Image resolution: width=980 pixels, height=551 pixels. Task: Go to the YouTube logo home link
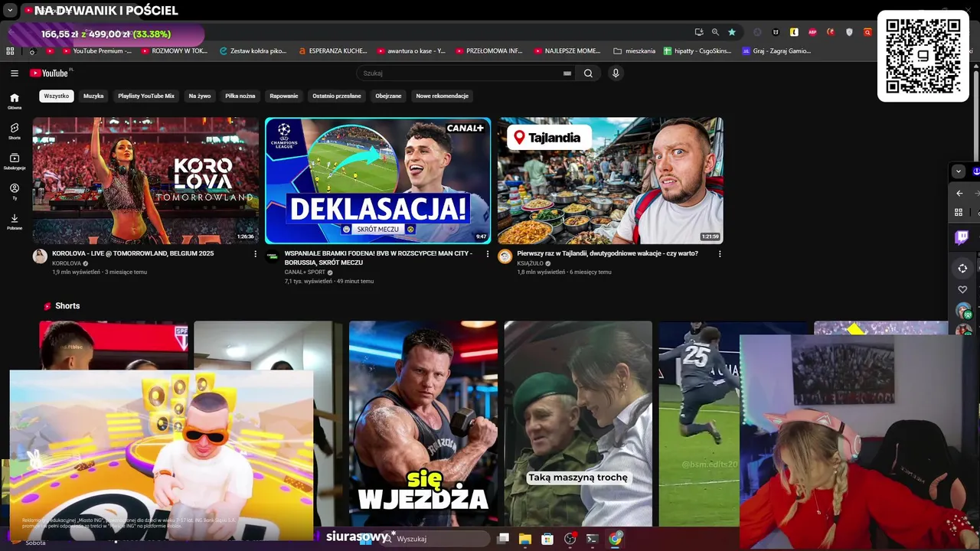pos(51,73)
